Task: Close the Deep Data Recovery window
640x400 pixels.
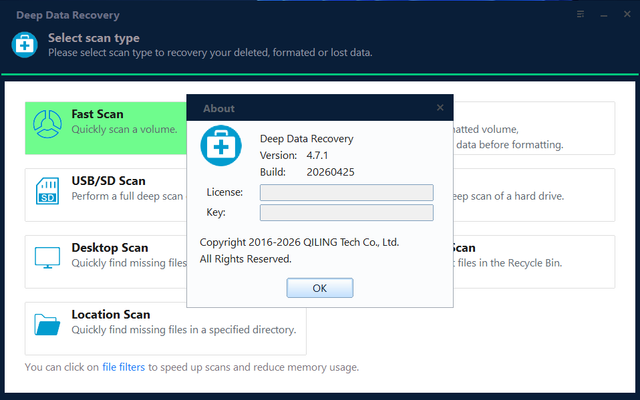Action: [627, 14]
